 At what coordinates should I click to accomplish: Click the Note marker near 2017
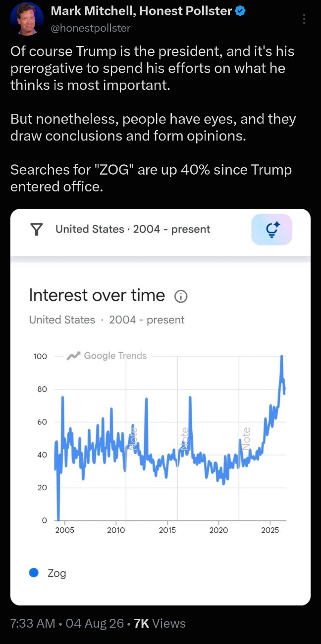point(185,438)
